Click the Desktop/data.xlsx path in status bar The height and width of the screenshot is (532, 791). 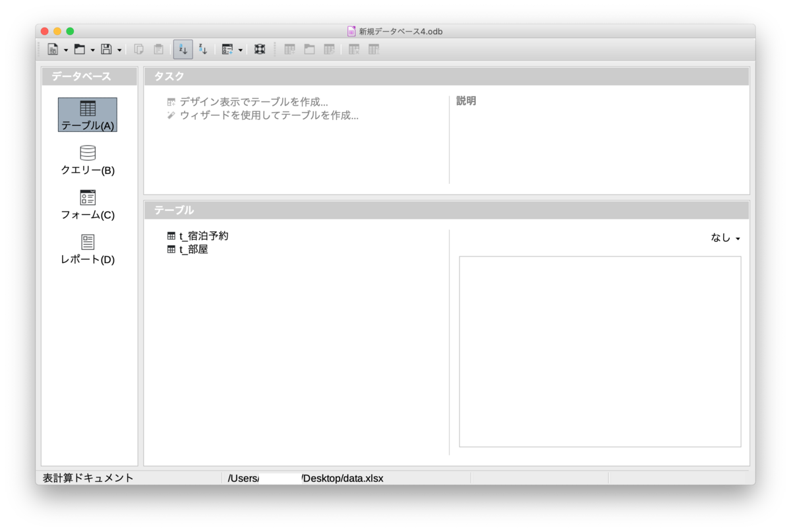[x=343, y=479]
